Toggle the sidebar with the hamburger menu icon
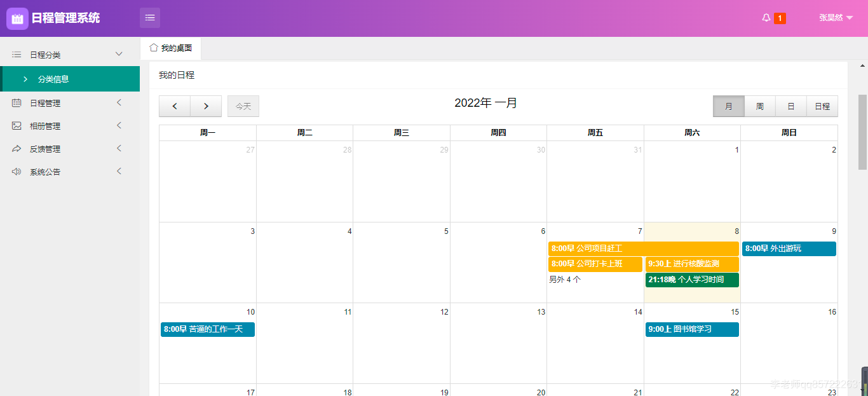Image resolution: width=868 pixels, height=396 pixels. 150,18
